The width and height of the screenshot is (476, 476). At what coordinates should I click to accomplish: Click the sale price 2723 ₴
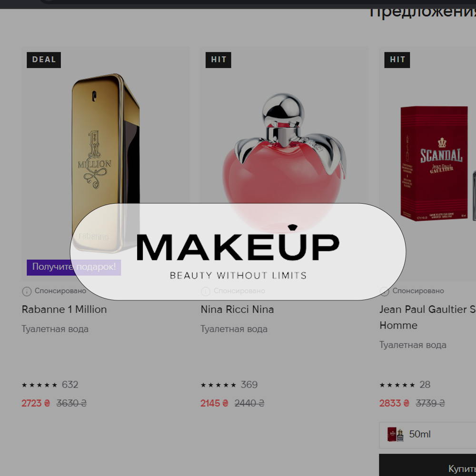tap(36, 404)
